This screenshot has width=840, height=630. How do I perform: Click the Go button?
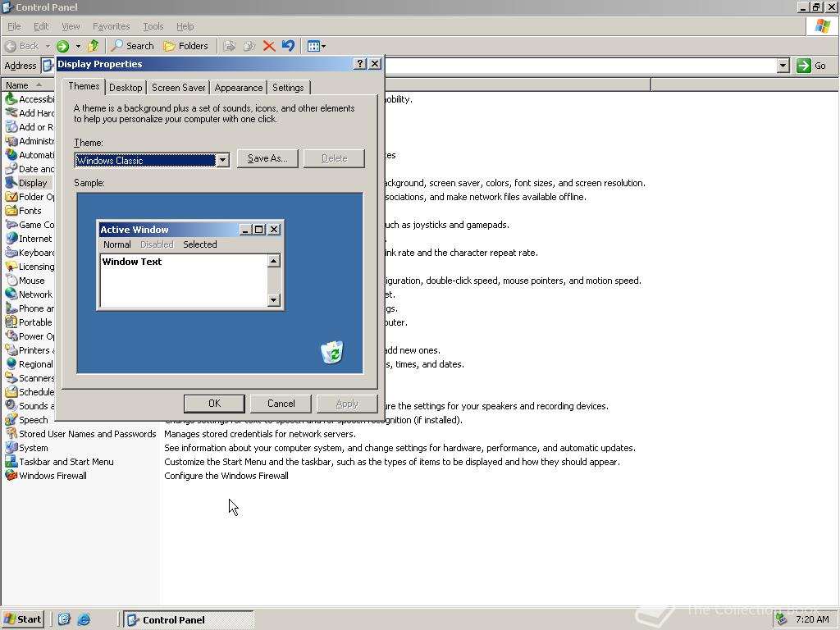click(811, 66)
